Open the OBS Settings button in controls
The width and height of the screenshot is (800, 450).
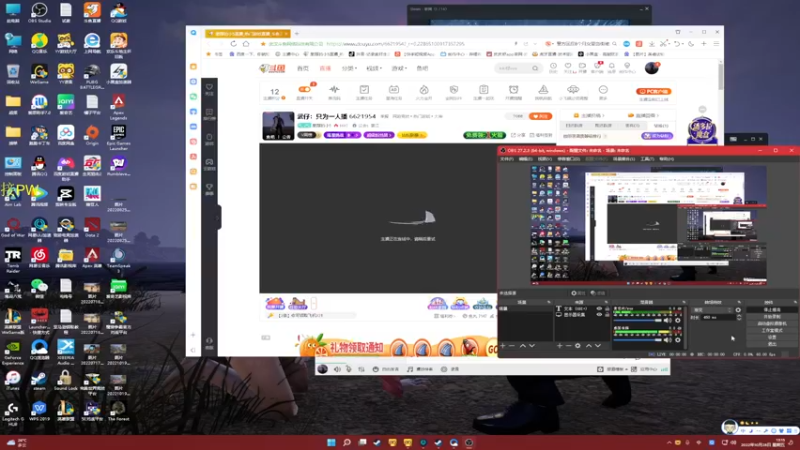(771, 337)
